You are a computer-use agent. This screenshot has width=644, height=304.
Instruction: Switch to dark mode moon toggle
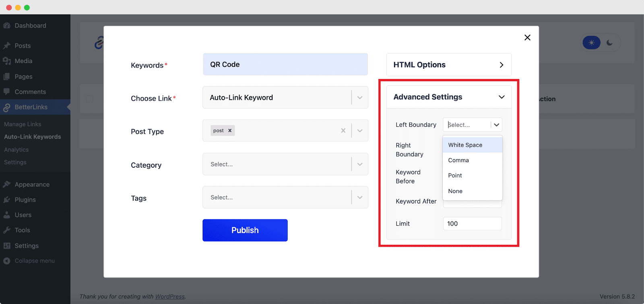pos(610,43)
